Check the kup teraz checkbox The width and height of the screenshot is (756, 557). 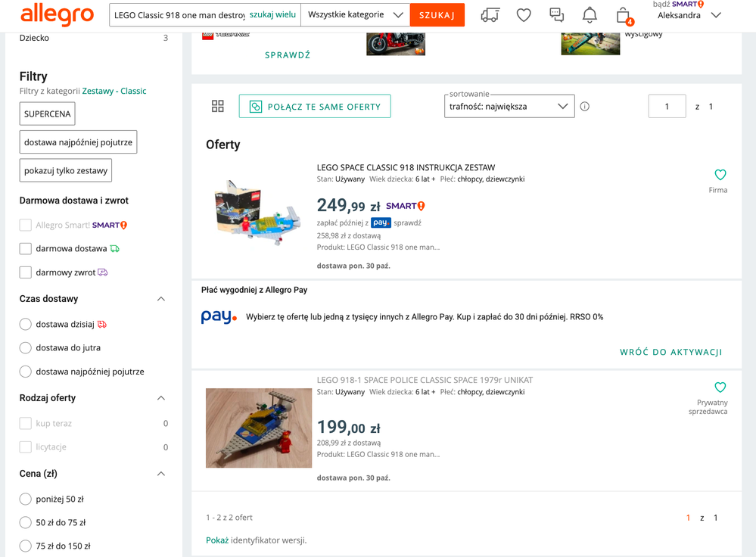coord(26,423)
